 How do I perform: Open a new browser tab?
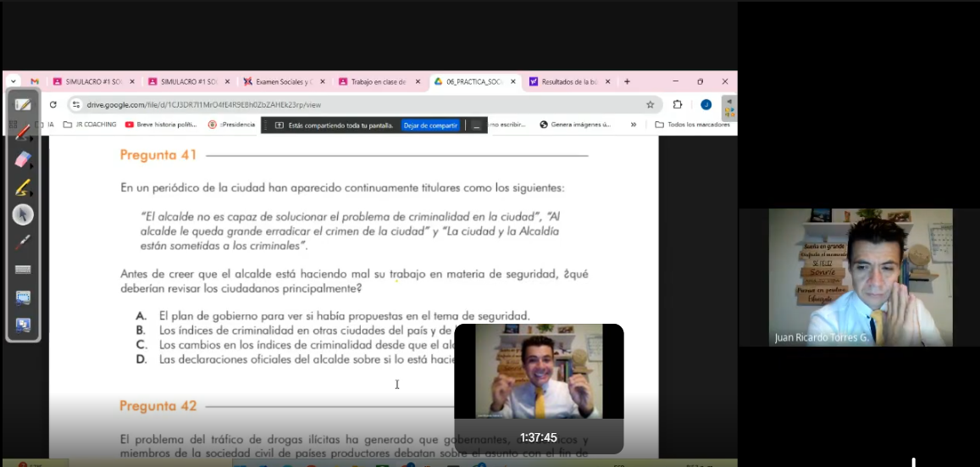(627, 82)
